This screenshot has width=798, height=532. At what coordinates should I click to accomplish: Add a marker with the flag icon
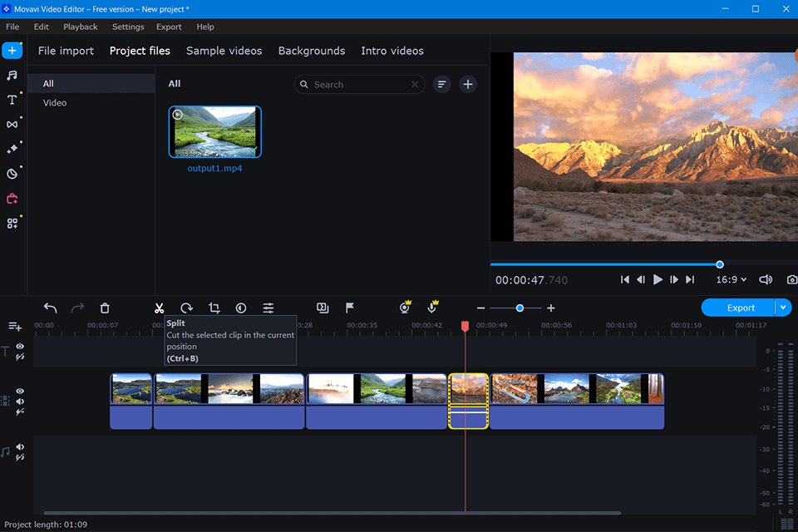(x=350, y=308)
